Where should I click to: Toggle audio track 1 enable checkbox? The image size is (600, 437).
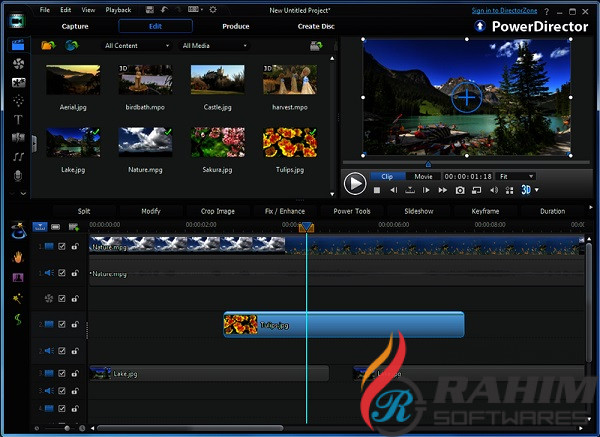pos(62,273)
